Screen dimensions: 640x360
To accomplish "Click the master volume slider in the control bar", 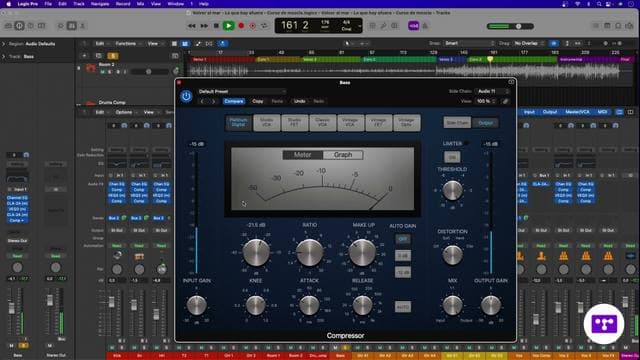I will point(510,26).
